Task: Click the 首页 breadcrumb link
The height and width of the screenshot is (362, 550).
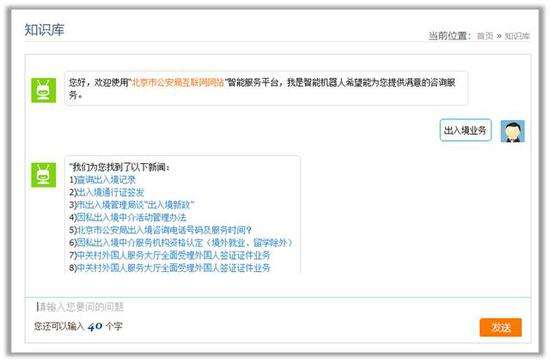Action: tap(485, 36)
